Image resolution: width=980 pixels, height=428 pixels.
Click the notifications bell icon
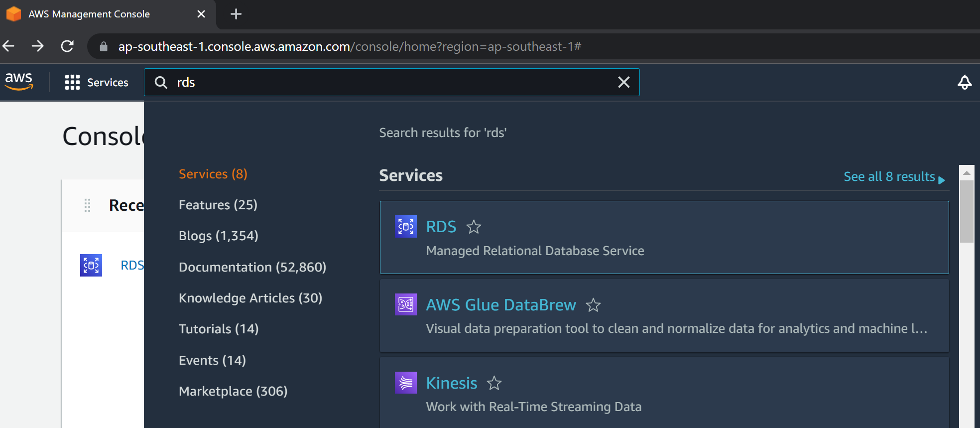point(964,82)
